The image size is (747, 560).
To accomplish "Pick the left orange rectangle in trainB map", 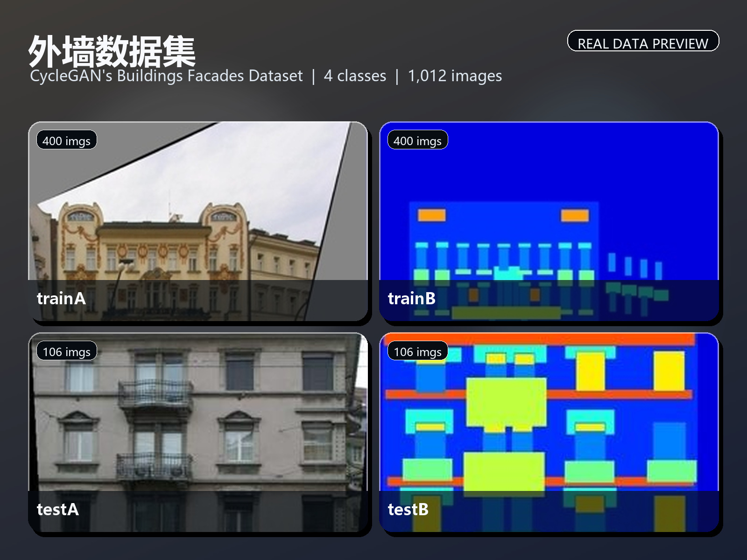I will [431, 215].
